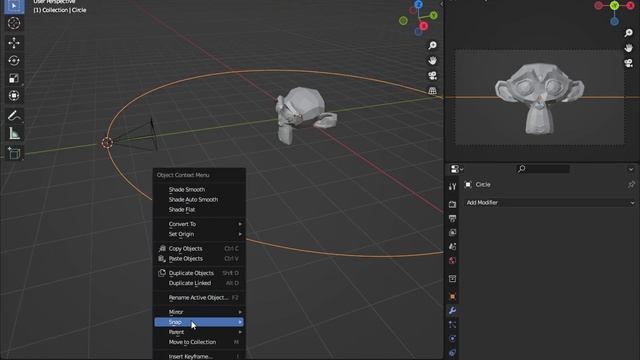640x360 pixels.
Task: Open the Object Constraints properties tab
Action: (x=452, y=352)
